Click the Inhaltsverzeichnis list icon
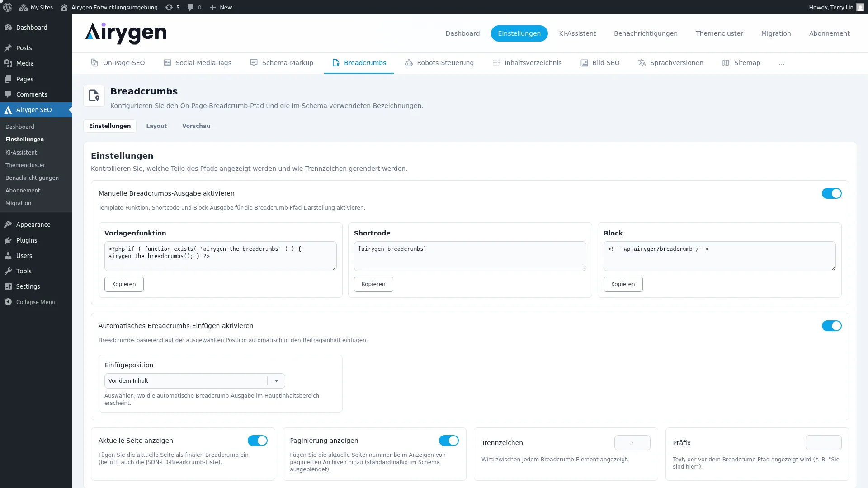The height and width of the screenshot is (488, 868). point(496,63)
